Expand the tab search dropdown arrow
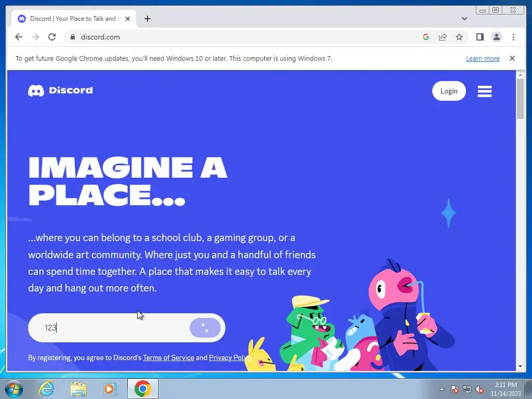 coord(464,19)
